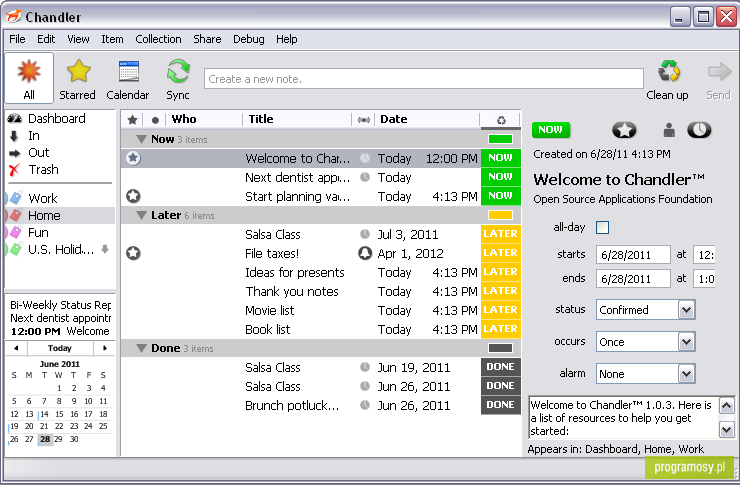
Task: Click the Create a new note field
Action: 424,79
